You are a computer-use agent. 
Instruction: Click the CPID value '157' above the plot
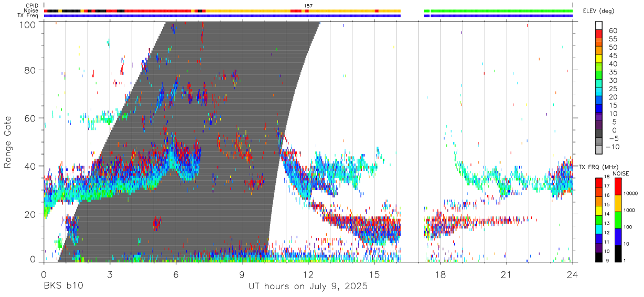(x=308, y=6)
